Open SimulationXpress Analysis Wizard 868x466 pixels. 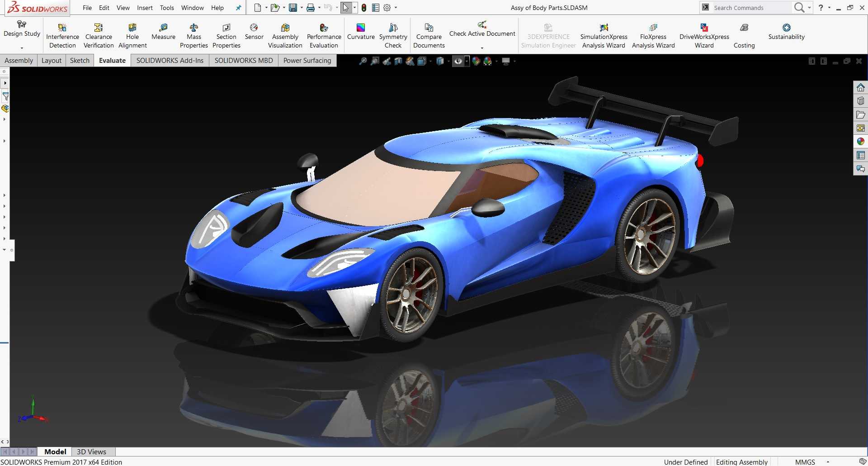coord(604,36)
